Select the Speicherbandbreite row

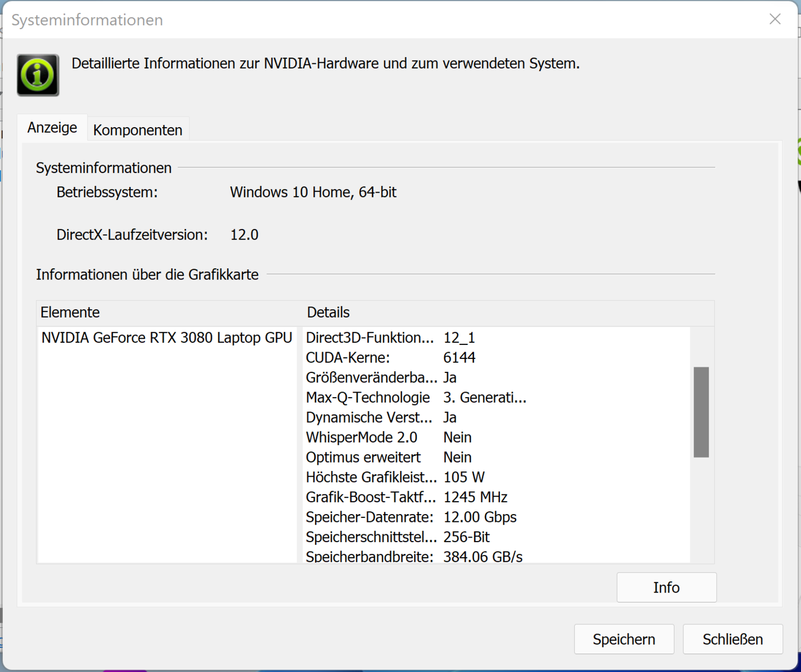392,557
